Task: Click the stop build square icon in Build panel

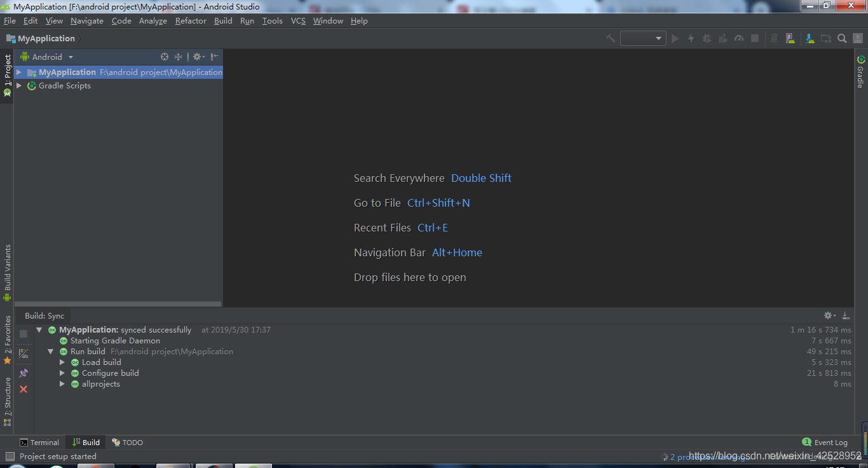Action: [x=24, y=334]
